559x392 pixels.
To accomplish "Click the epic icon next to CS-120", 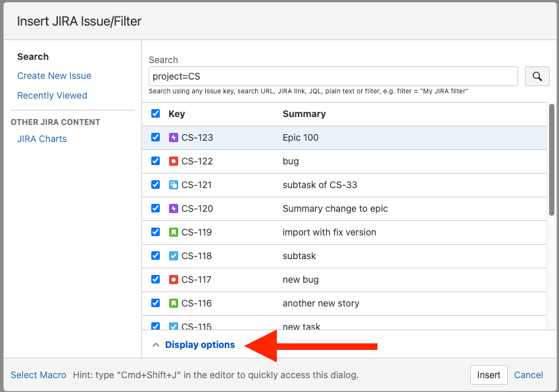I will point(174,208).
